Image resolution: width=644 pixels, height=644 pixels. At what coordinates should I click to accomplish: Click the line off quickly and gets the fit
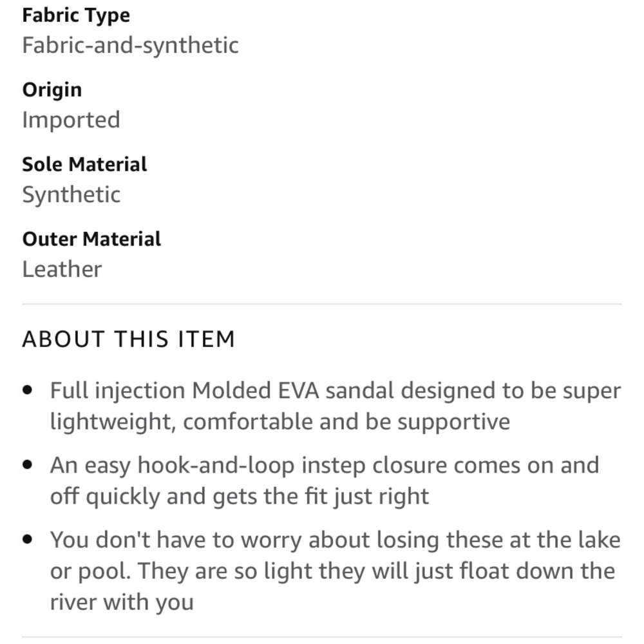[239, 497]
